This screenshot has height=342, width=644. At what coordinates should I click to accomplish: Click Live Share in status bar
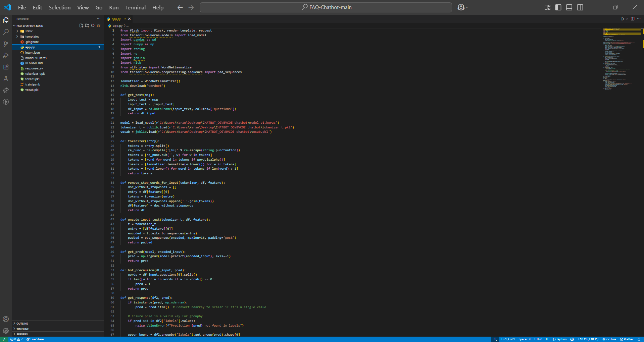pos(35,339)
